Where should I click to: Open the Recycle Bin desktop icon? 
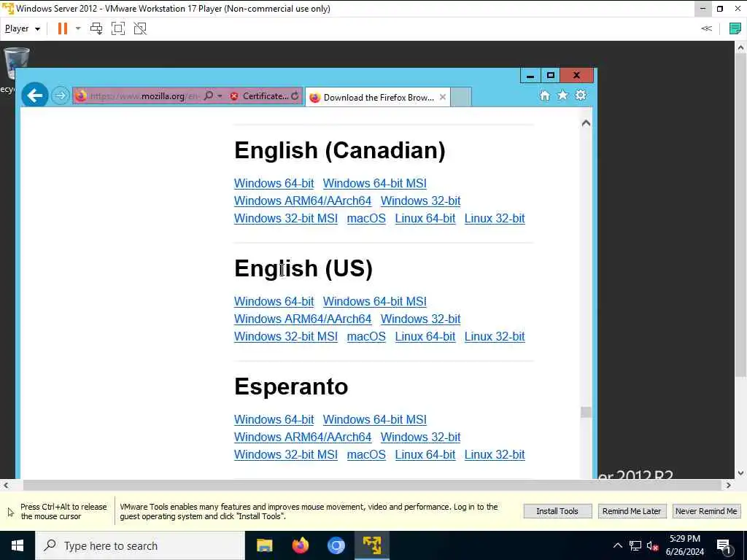16,63
